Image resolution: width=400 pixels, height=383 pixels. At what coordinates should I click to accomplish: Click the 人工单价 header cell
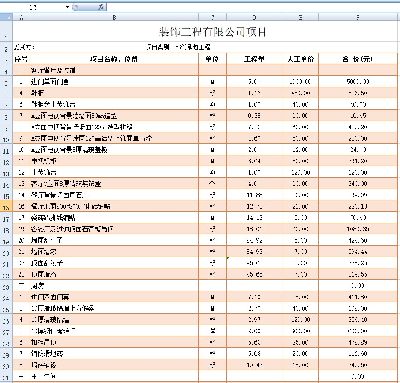[x=300, y=59]
